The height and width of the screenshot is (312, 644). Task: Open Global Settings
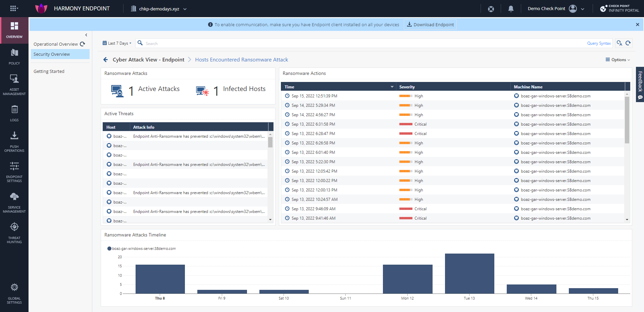pos(14,294)
